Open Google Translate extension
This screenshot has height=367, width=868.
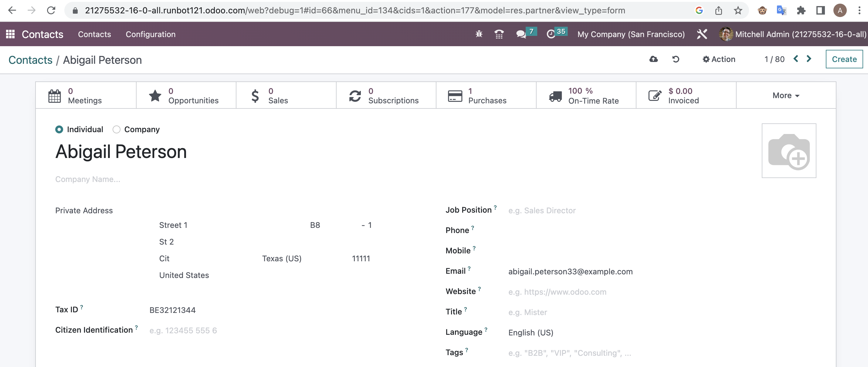click(781, 10)
